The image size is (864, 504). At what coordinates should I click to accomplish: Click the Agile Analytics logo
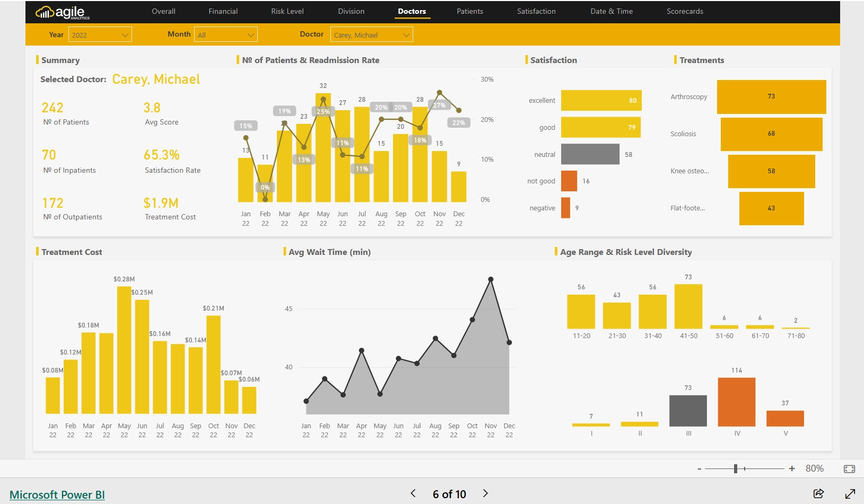[x=63, y=12]
